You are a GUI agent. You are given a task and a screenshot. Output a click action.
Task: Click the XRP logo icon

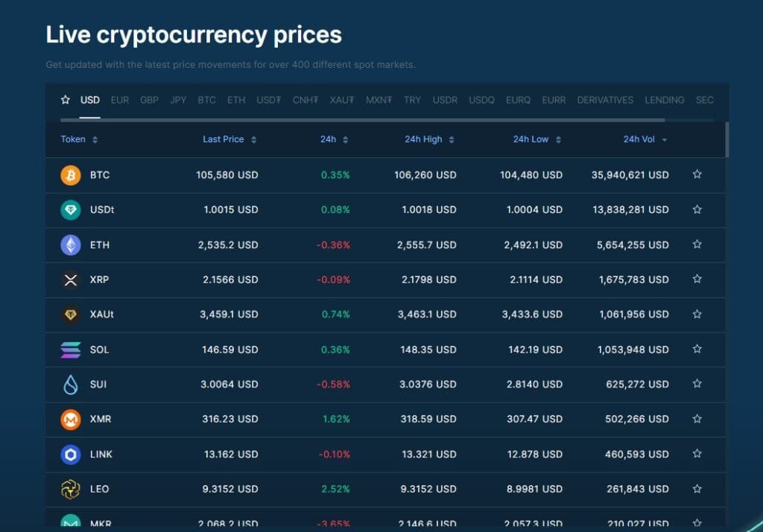click(71, 280)
